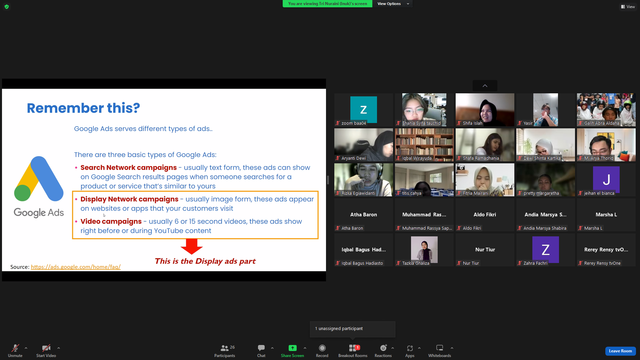Click the green screen-viewing notification bar
The width and height of the screenshot is (640, 360).
pos(327,4)
